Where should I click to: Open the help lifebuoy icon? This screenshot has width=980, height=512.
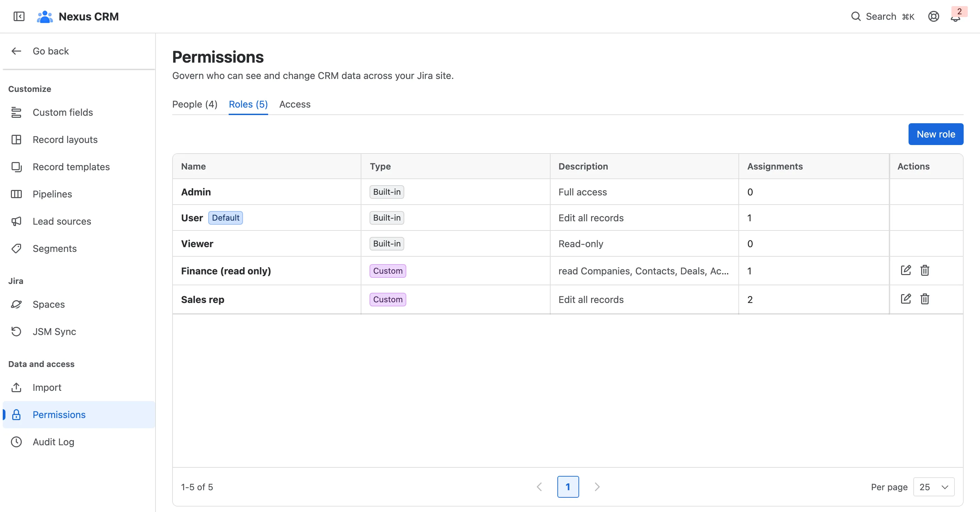pyautogui.click(x=934, y=16)
